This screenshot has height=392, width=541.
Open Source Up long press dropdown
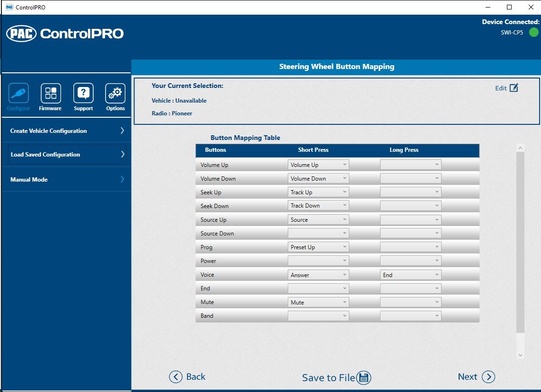(x=410, y=219)
